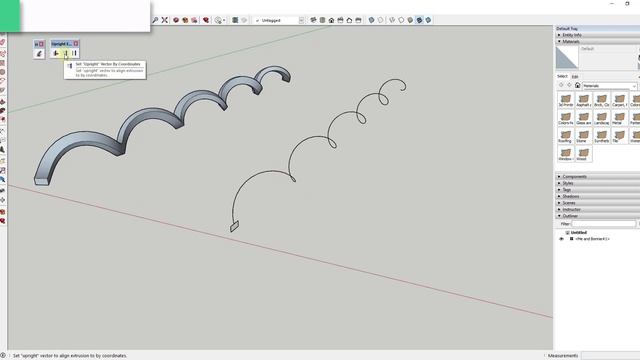This screenshot has height=360, width=640.
Task: Toggle visibility eye of the Outliner component
Action: pos(561,239)
